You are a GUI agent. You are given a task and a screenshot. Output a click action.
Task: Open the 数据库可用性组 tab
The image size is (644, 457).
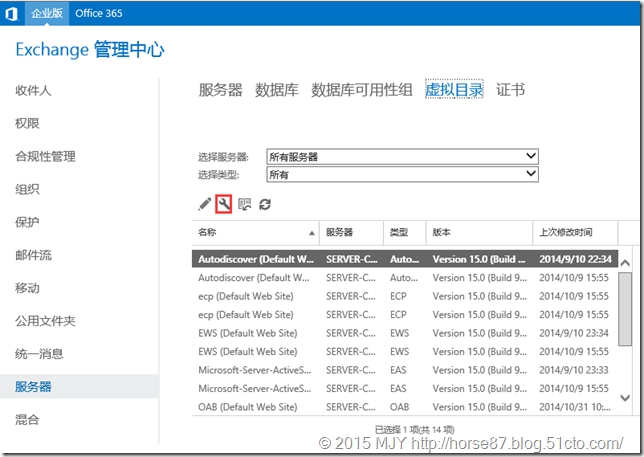(362, 90)
